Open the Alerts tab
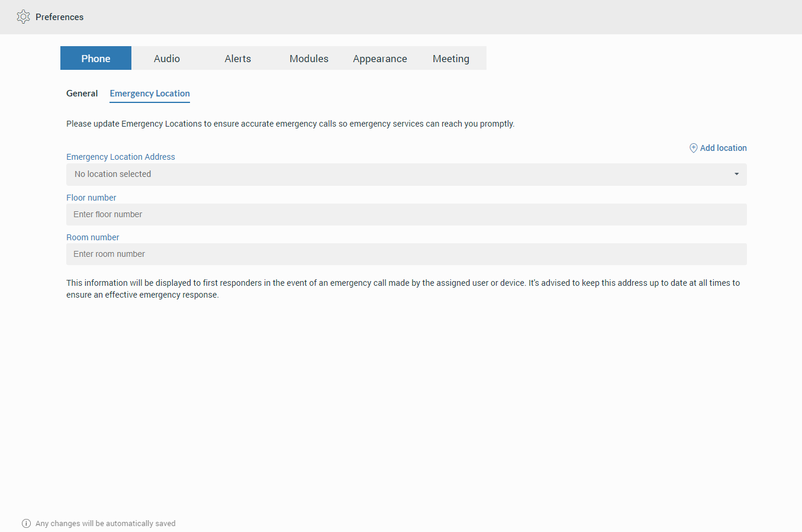Image resolution: width=802 pixels, height=532 pixels. [x=238, y=58]
